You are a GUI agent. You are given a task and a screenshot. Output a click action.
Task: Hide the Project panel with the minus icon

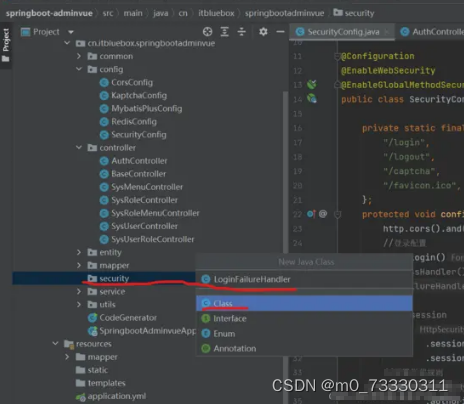tap(280, 32)
